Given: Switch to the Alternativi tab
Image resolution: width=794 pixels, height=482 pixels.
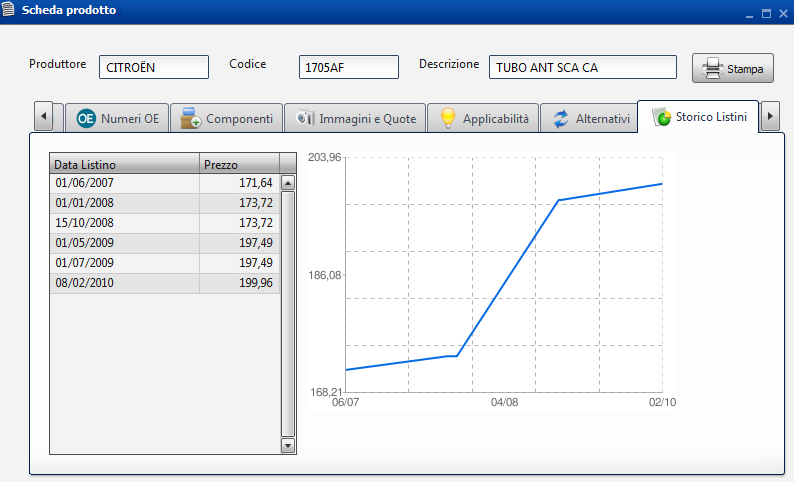Looking at the screenshot, I should tap(589, 118).
